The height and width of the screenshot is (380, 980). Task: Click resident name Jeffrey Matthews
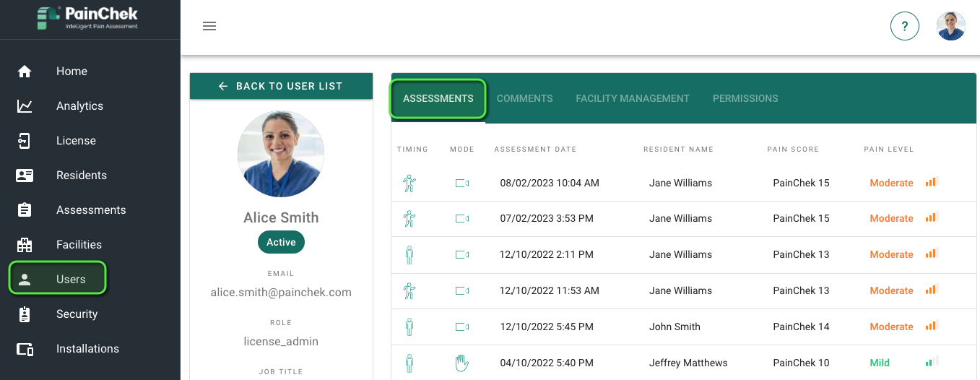tap(688, 363)
